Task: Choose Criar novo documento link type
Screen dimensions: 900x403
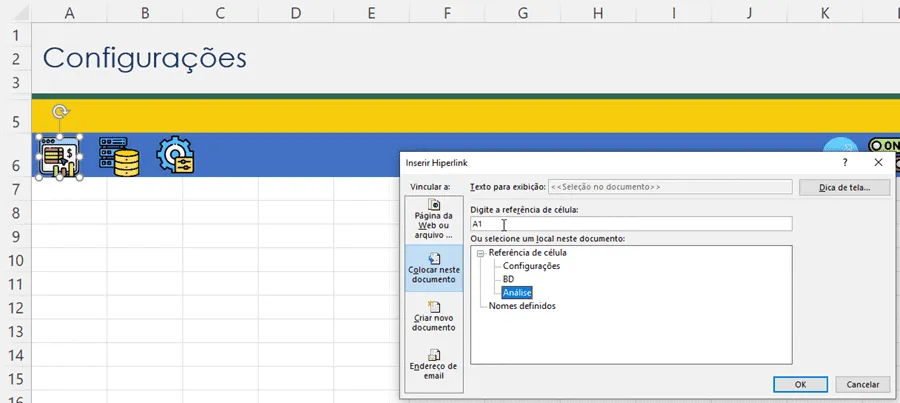Action: [x=433, y=316]
